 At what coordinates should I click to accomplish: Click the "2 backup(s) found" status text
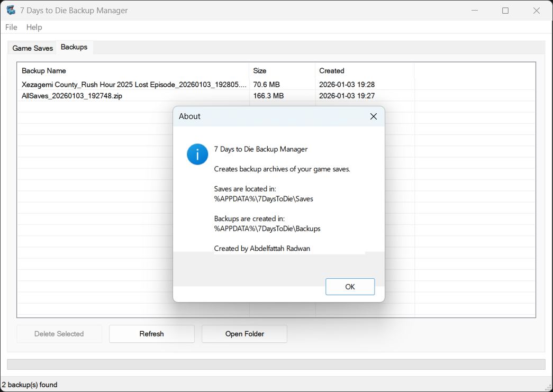[x=30, y=385]
